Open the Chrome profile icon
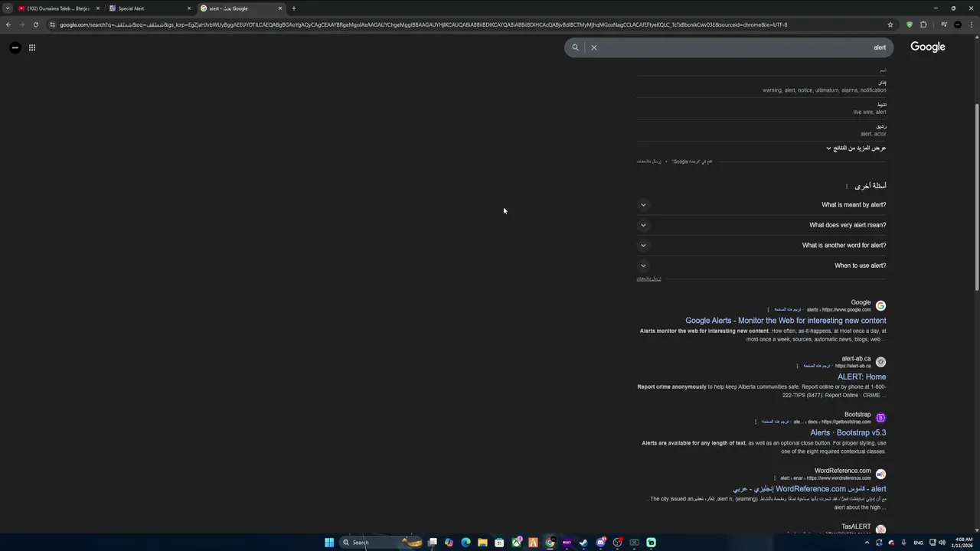This screenshot has height=551, width=980. point(958,24)
